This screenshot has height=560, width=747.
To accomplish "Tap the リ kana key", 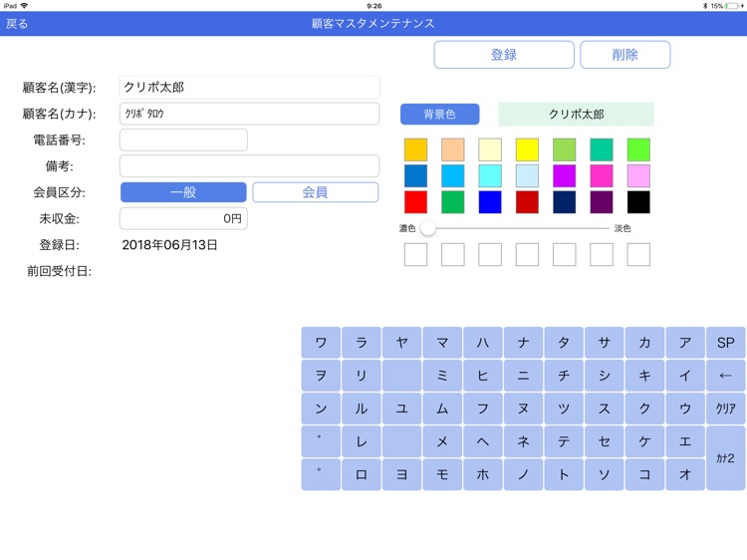I will point(362,376).
